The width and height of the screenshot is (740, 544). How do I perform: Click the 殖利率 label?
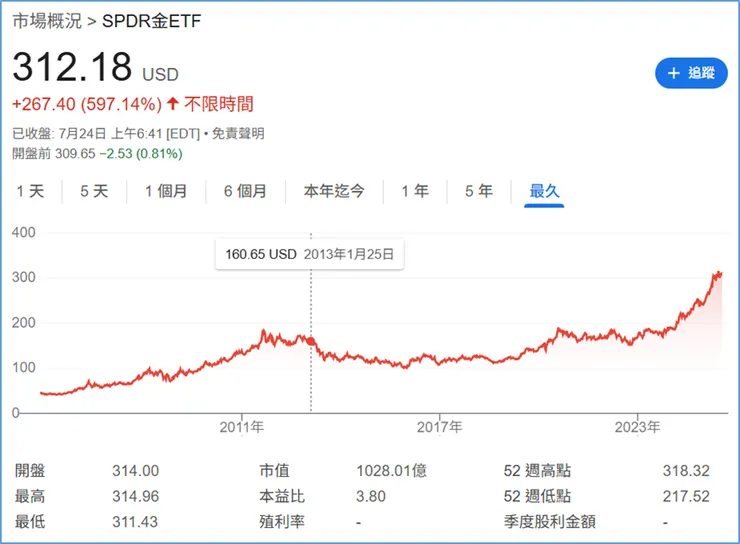pyautogui.click(x=282, y=521)
